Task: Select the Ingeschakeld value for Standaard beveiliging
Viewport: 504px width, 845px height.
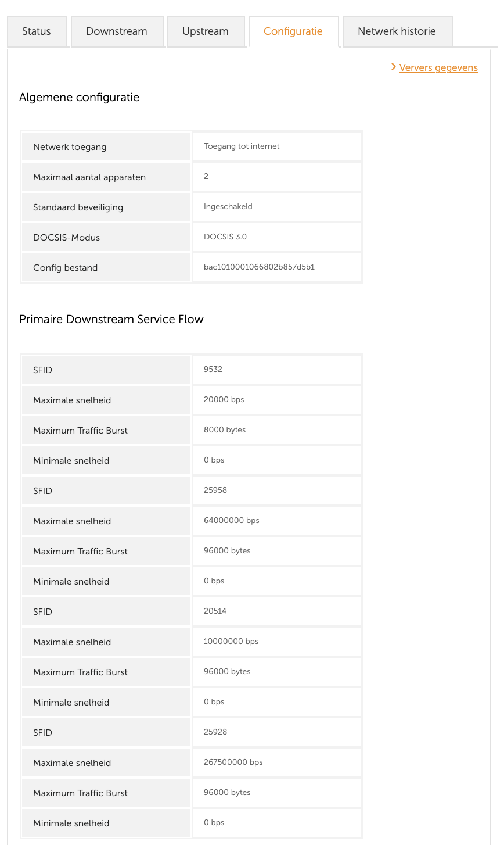Action: tap(228, 207)
